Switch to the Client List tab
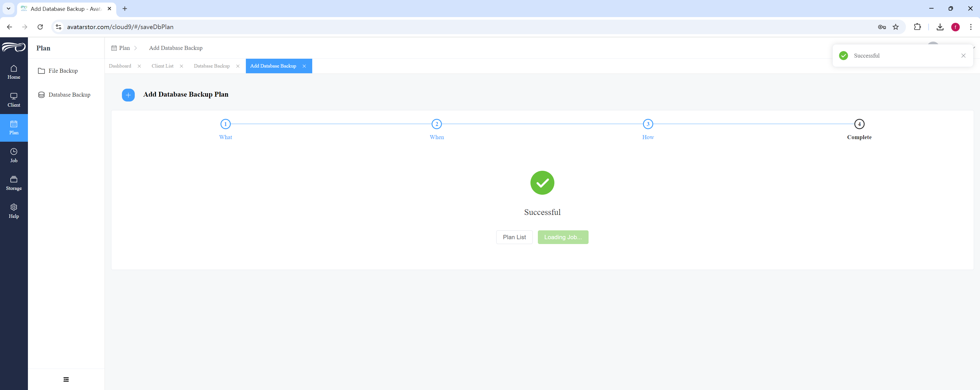Screen dimensions: 980x390 point(162,66)
